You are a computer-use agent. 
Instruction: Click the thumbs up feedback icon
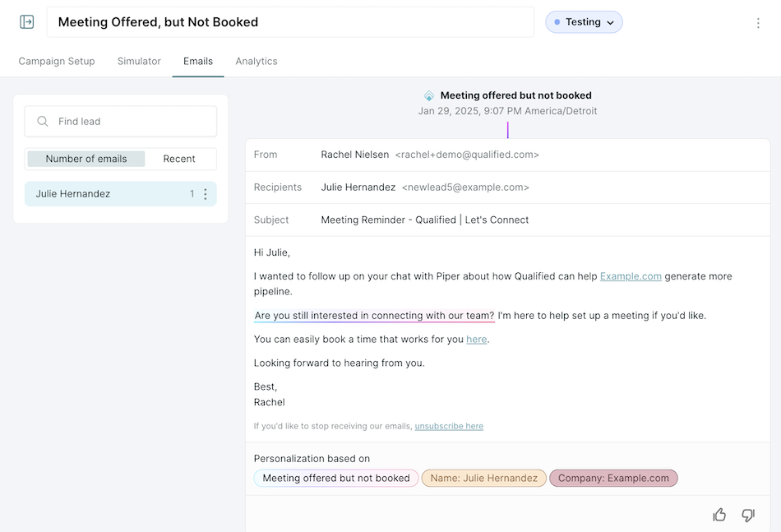(719, 515)
